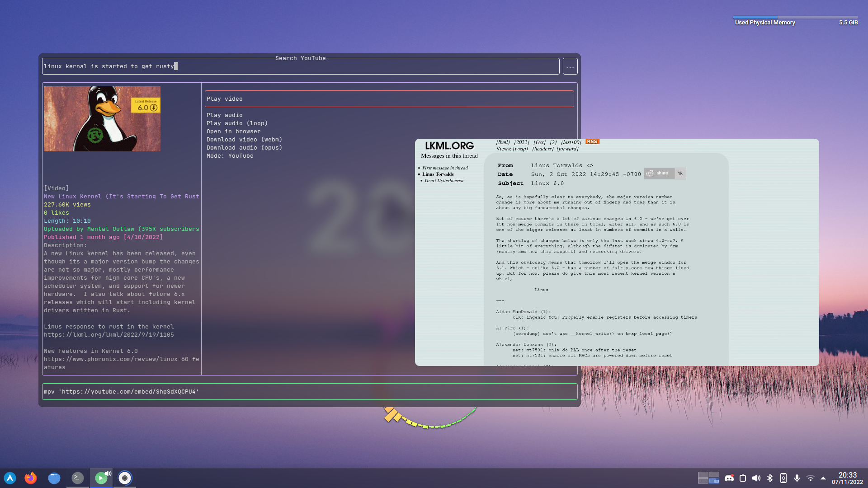Click the Reddit share button
The width and height of the screenshot is (868, 488).
pyautogui.click(x=659, y=174)
